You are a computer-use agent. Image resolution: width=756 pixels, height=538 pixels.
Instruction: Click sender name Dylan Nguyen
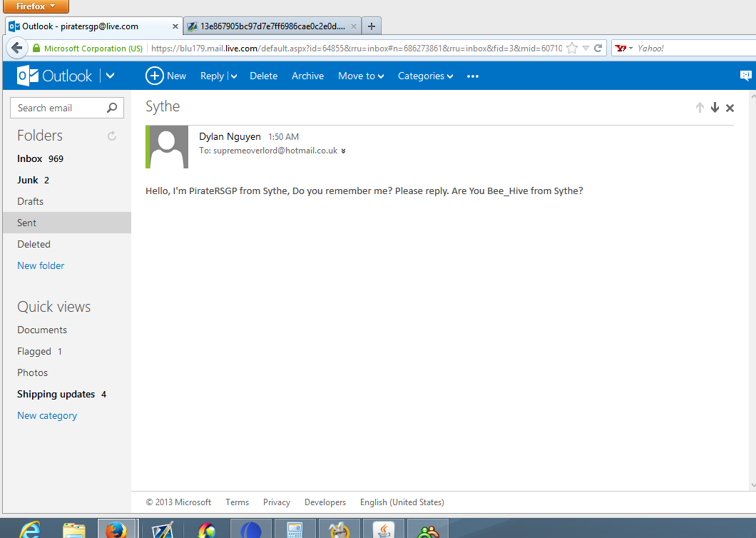point(230,136)
